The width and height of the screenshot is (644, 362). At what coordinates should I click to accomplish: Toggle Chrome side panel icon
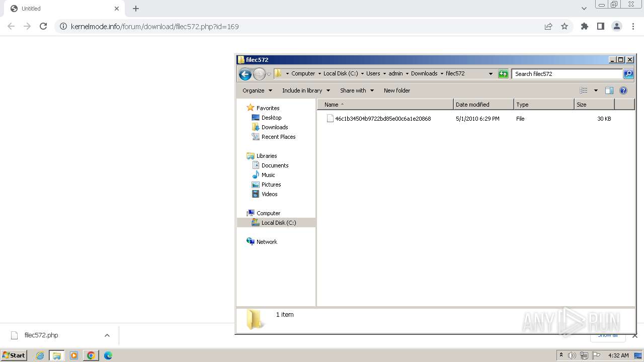[x=601, y=26]
